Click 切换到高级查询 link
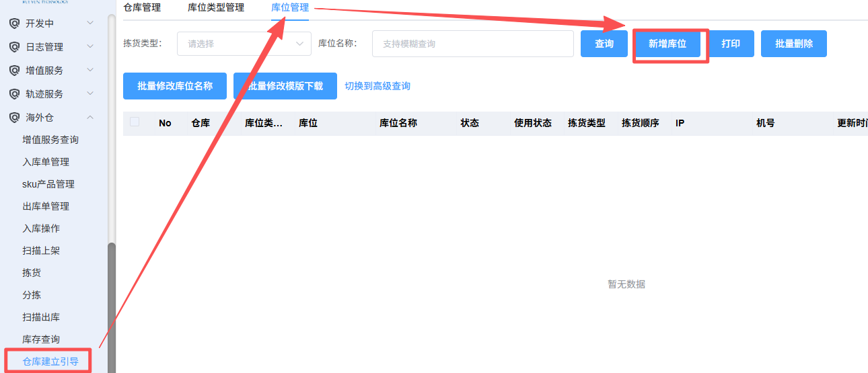The height and width of the screenshot is (373, 868). tap(377, 86)
